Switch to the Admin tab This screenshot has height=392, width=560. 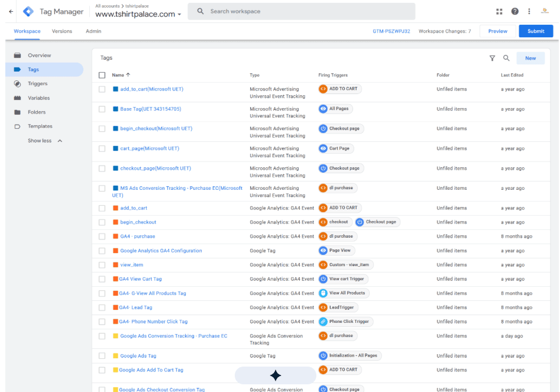[x=93, y=31]
